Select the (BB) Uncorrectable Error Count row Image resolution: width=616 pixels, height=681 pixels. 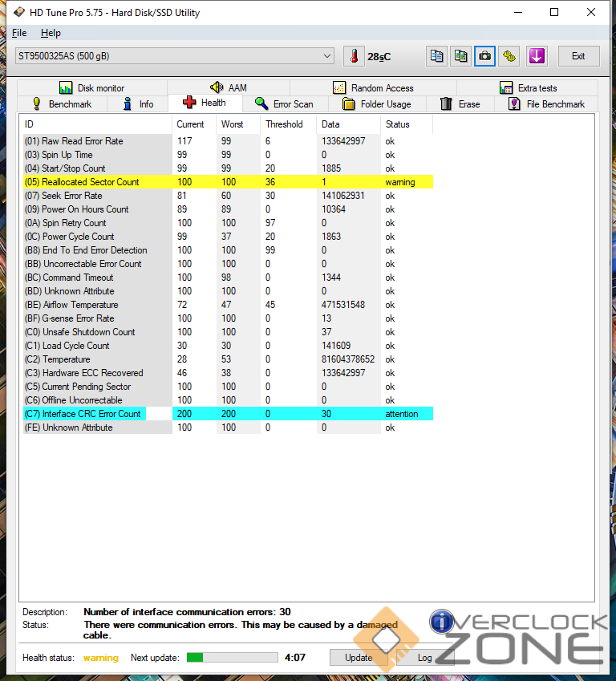click(x=228, y=264)
